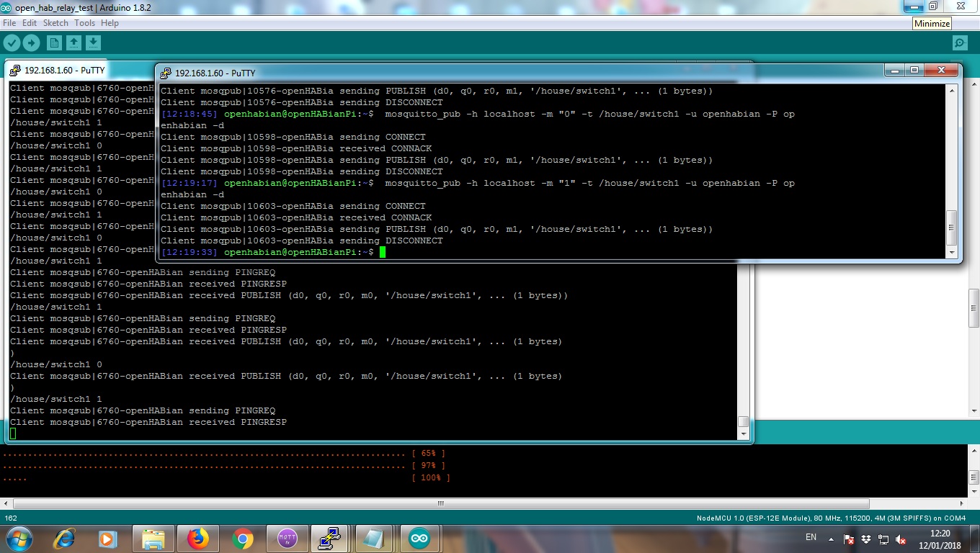Open PuTTY system menu icon of front window
The width and height of the screenshot is (980, 553).
[x=166, y=73]
